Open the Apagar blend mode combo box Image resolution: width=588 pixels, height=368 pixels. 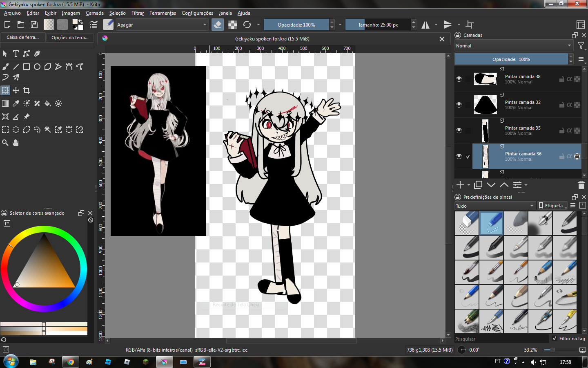point(162,25)
